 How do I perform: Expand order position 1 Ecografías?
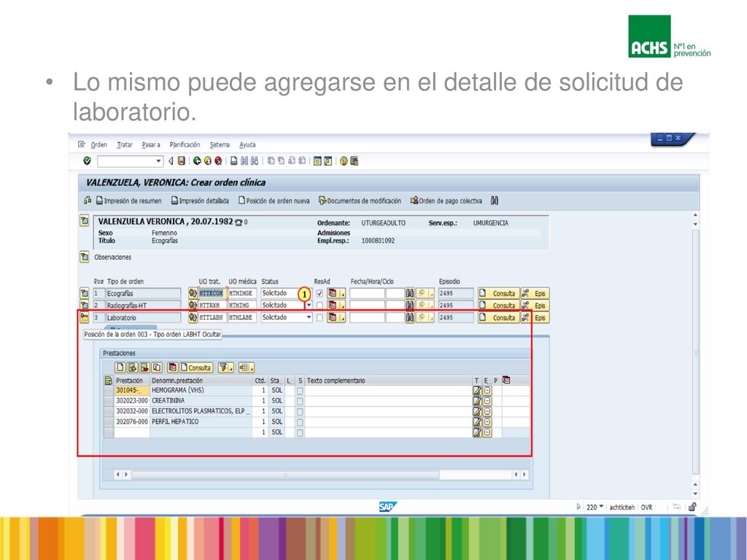[85, 293]
